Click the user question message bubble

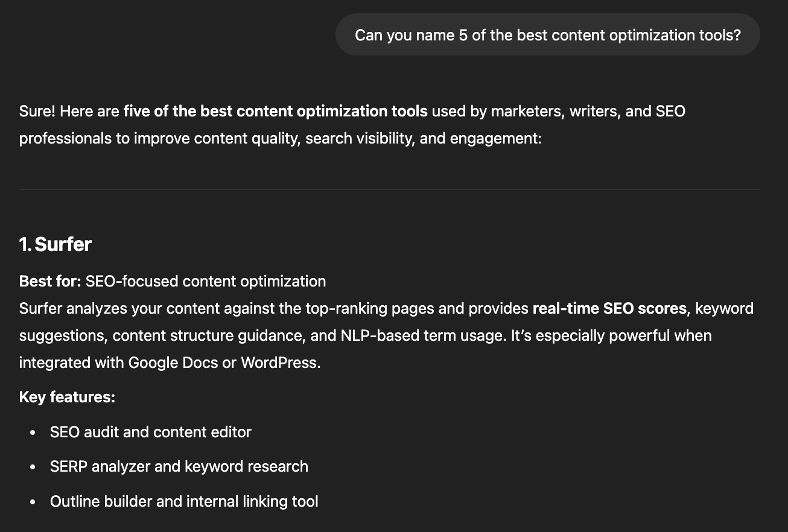(547, 35)
